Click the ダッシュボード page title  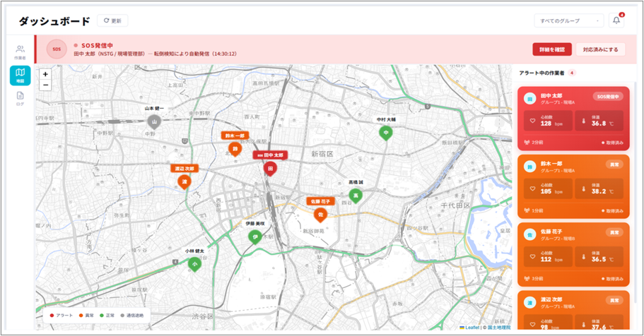point(54,21)
